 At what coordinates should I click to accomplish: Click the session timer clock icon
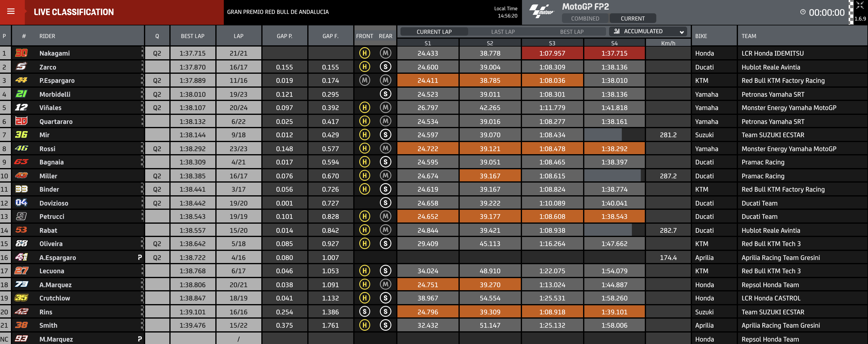(803, 12)
